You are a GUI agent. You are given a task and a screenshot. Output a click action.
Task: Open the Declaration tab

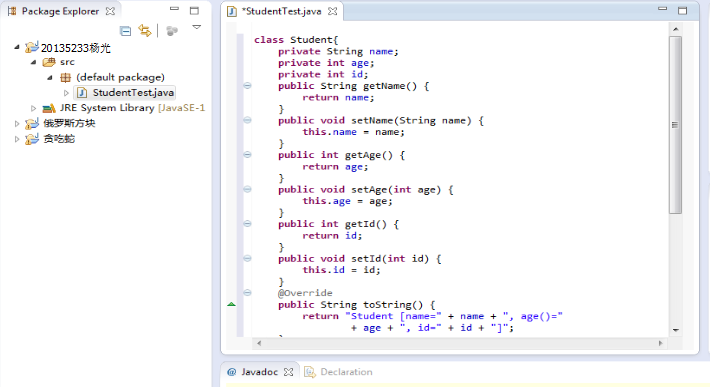pos(346,372)
